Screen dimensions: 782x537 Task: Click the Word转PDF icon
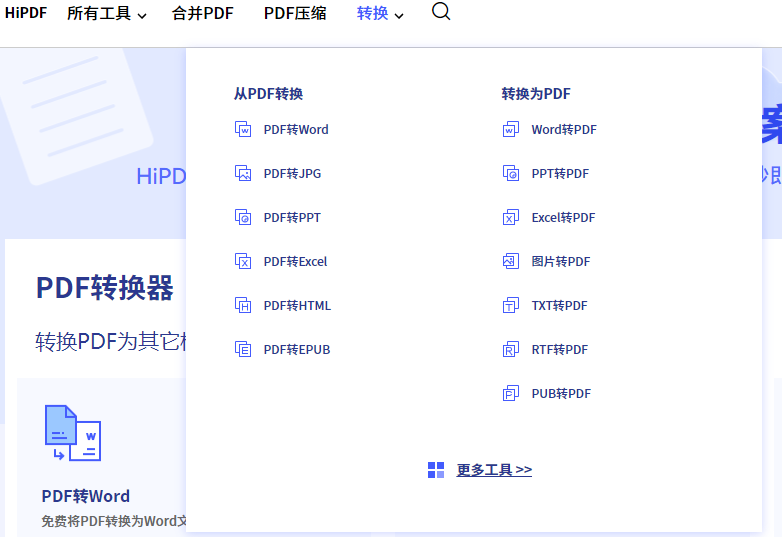coord(511,130)
